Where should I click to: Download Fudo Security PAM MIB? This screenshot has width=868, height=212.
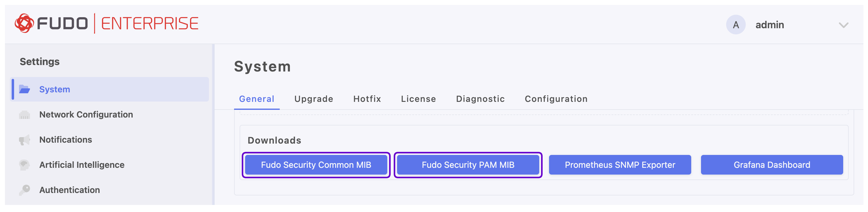[x=468, y=165]
